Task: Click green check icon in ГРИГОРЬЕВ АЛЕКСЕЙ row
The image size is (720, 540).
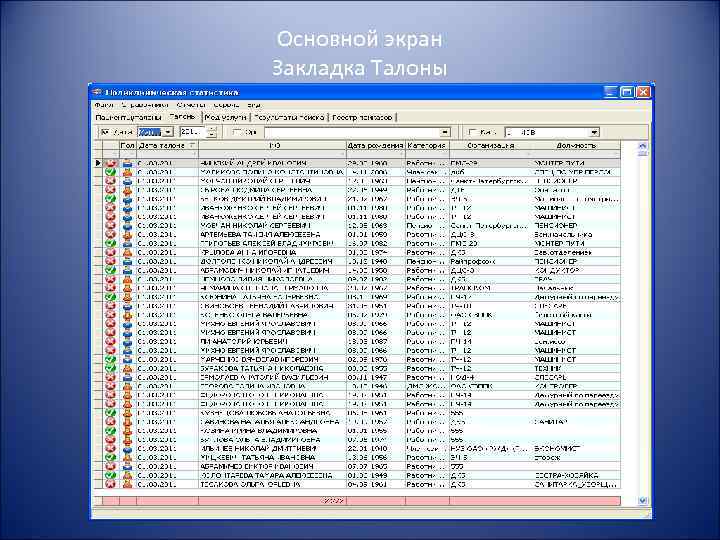Action: point(110,243)
